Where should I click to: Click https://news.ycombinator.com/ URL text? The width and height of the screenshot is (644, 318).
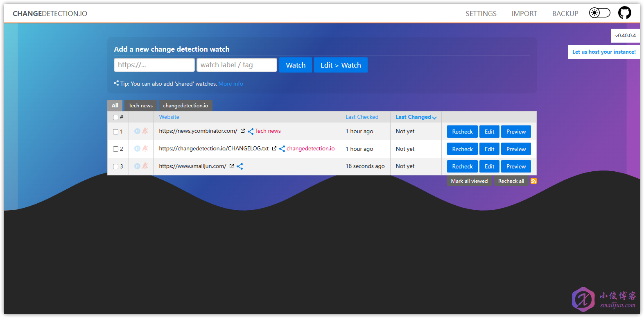pos(198,131)
